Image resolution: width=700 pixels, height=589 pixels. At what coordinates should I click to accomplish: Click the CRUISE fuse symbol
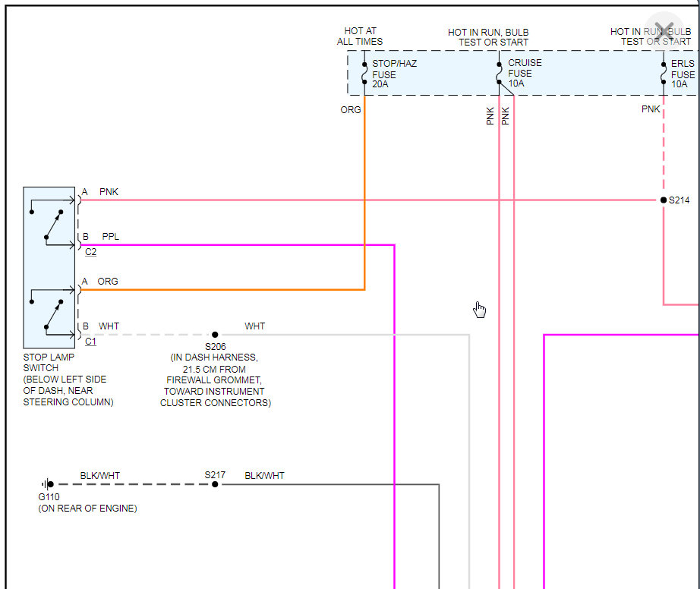coord(499,73)
